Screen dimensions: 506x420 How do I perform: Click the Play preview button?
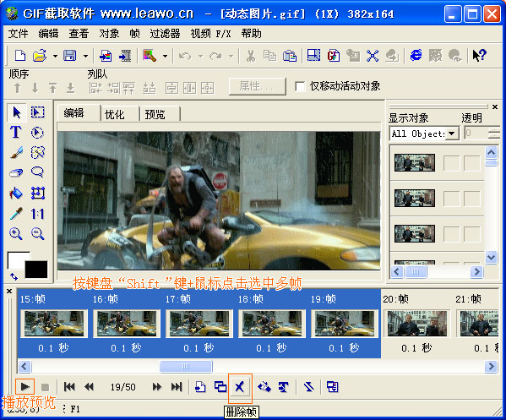[24, 386]
